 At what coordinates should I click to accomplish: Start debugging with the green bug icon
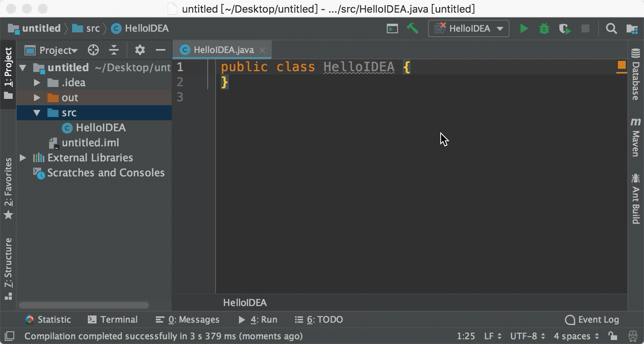(544, 28)
